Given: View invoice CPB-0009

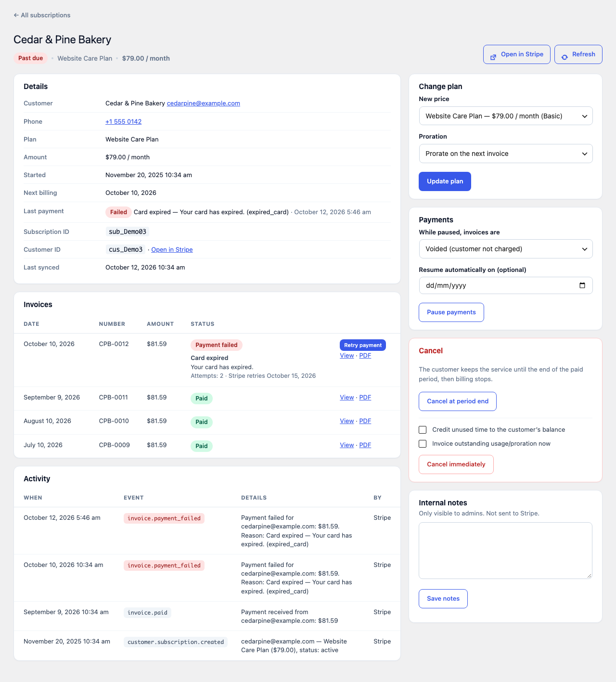Looking at the screenshot, I should tap(346, 445).
